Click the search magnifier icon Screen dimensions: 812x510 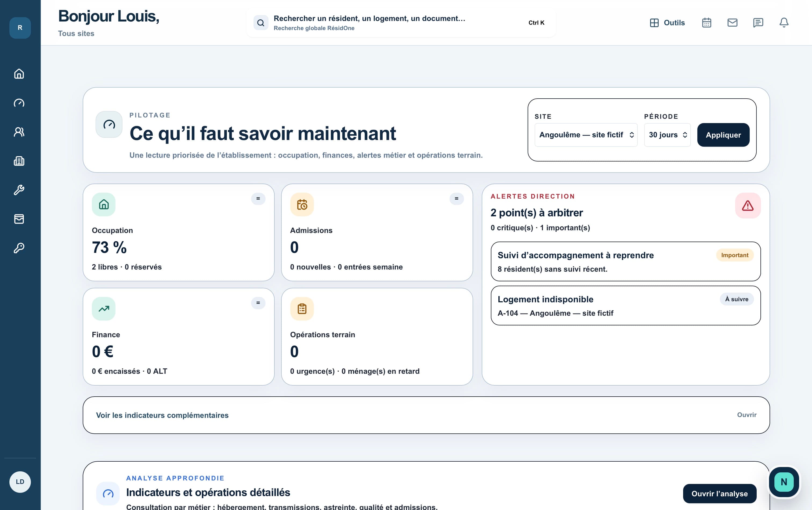tap(261, 23)
